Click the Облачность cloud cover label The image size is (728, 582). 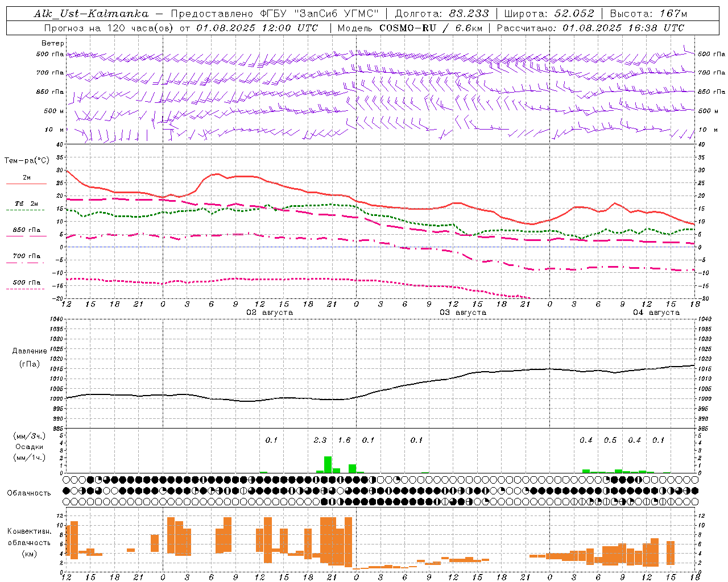tap(29, 493)
